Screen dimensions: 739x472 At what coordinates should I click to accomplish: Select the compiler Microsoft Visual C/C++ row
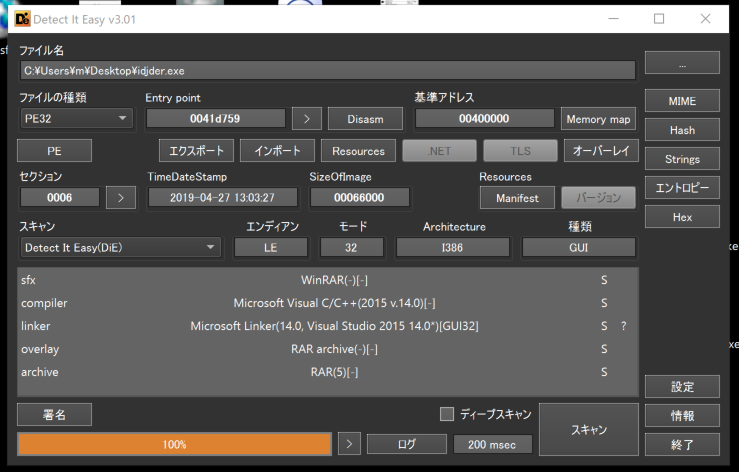328,303
